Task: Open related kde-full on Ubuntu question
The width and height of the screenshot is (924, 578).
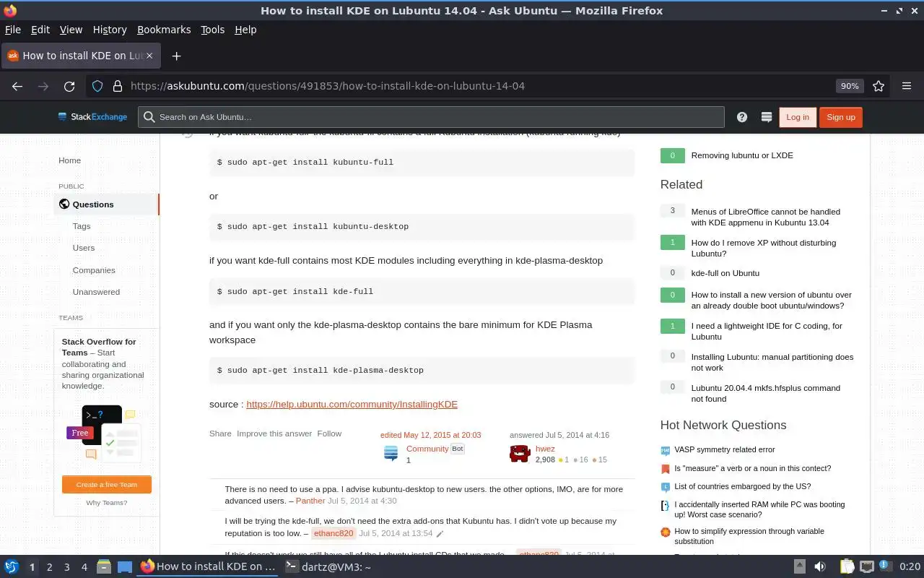Action: pyautogui.click(x=725, y=273)
